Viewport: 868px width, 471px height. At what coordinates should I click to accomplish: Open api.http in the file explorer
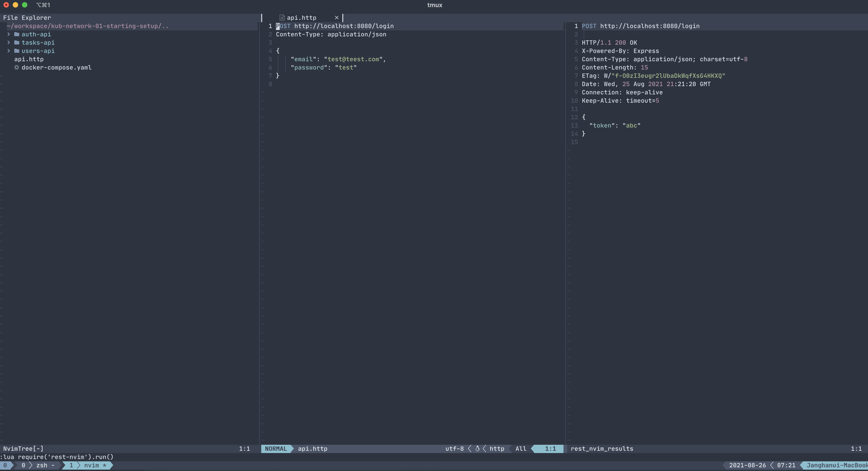29,59
